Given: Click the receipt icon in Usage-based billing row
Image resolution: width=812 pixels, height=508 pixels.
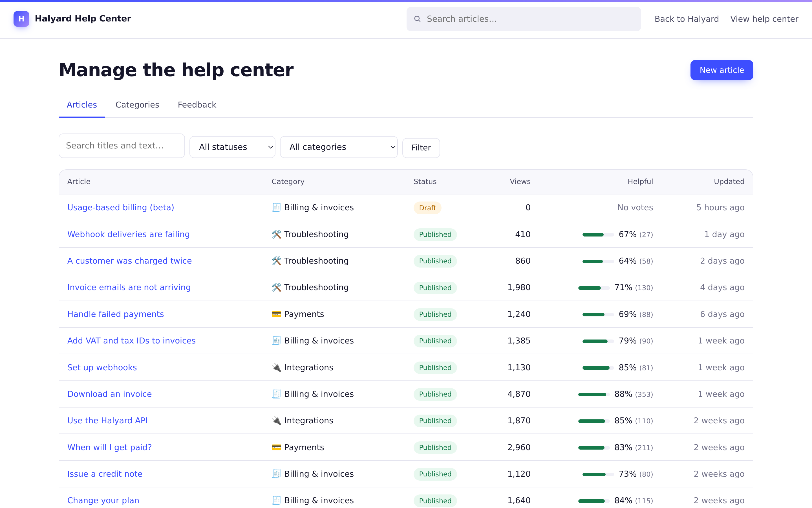Looking at the screenshot, I should point(276,208).
